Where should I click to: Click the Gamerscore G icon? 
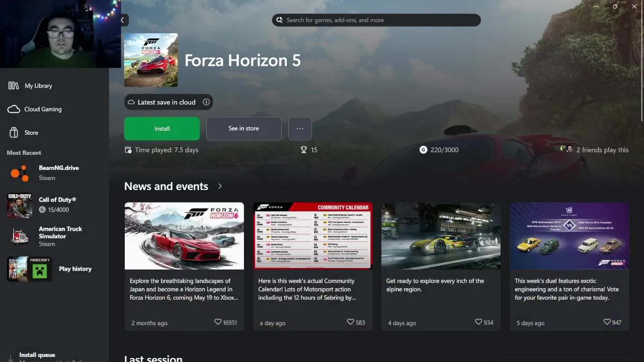click(x=423, y=150)
